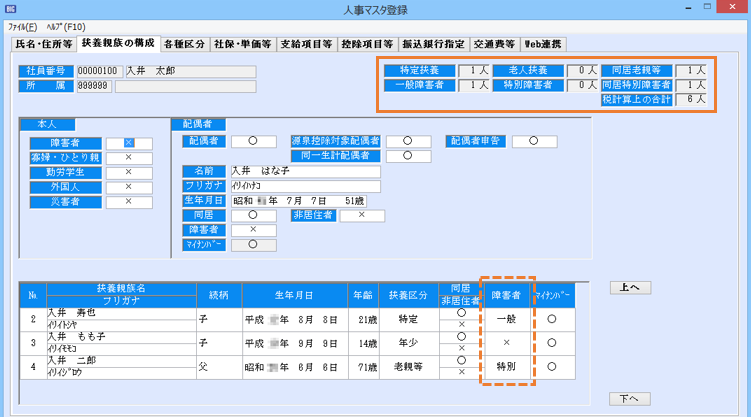Viewport: 751px width, 417px height.
Task: Open the ヘルプ(F10) menu
Action: pyautogui.click(x=63, y=27)
